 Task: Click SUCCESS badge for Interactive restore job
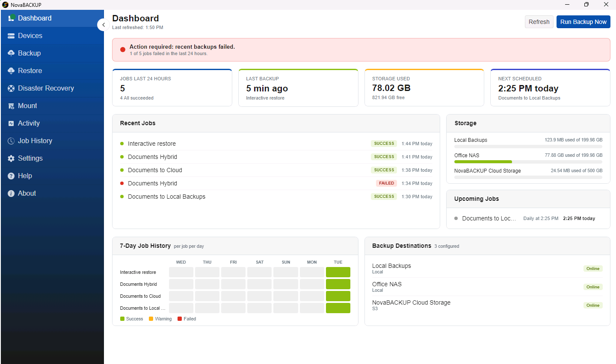coord(384,144)
